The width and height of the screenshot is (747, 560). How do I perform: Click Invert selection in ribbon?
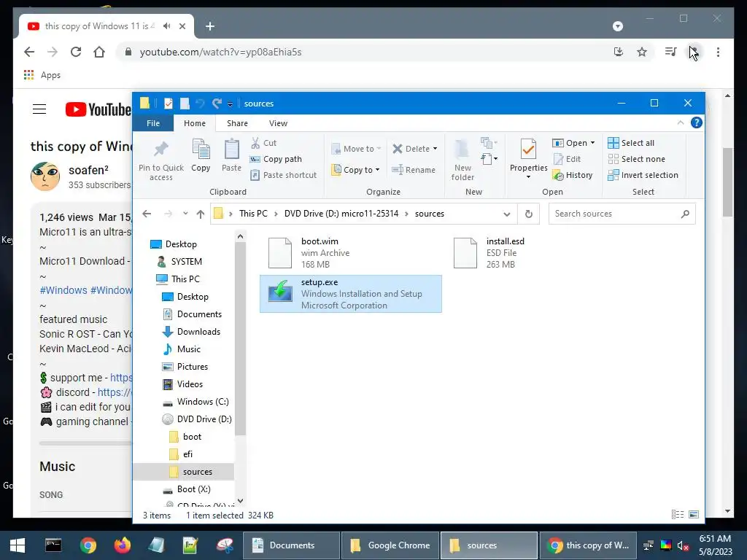[643, 175]
